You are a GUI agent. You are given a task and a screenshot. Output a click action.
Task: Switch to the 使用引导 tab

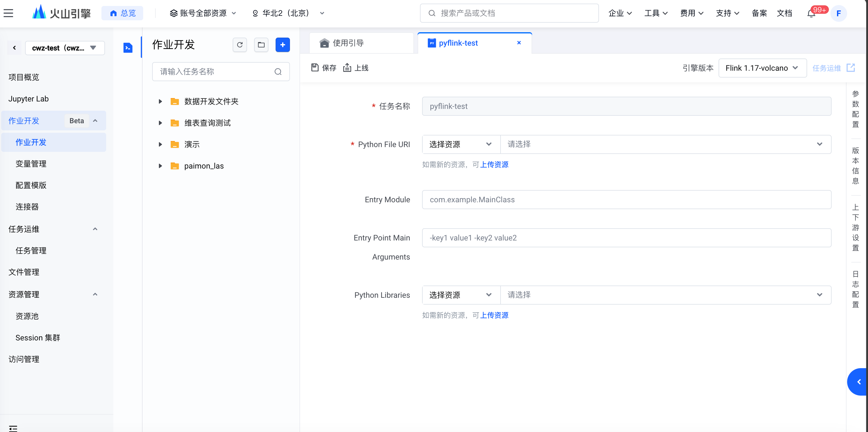click(361, 43)
